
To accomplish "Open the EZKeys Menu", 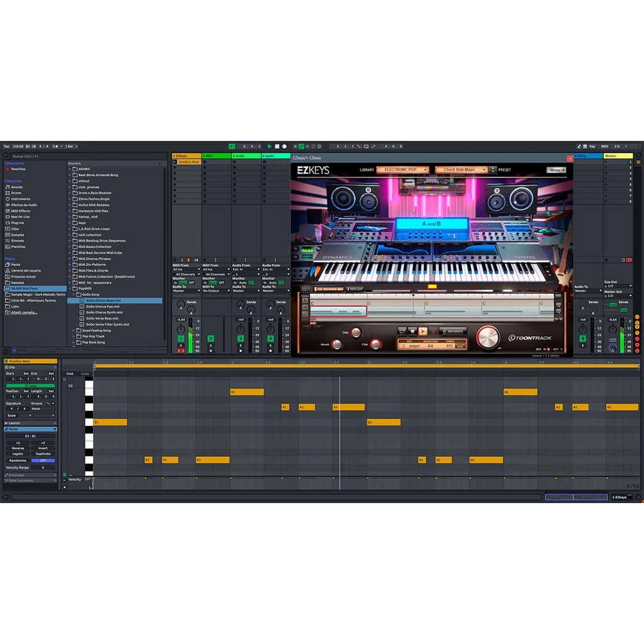I will pos(556,169).
